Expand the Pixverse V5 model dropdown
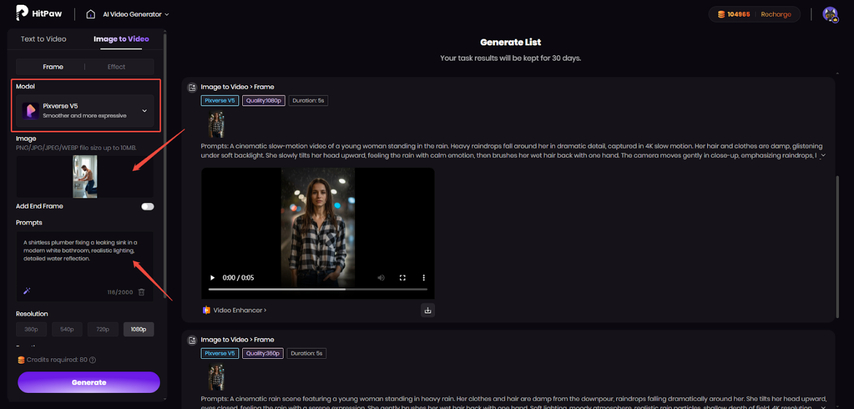The width and height of the screenshot is (854, 409). click(x=144, y=110)
